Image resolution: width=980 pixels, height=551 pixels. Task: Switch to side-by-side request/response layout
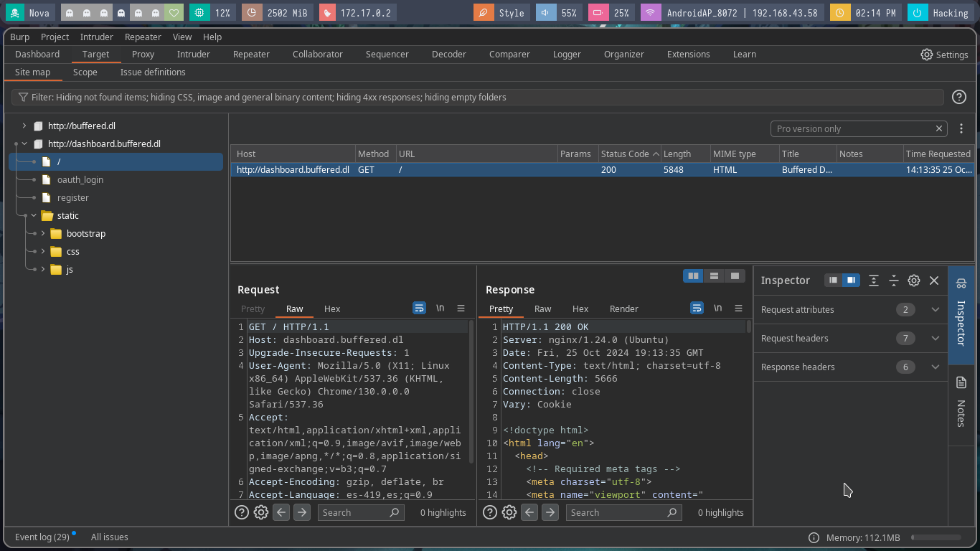(x=693, y=276)
